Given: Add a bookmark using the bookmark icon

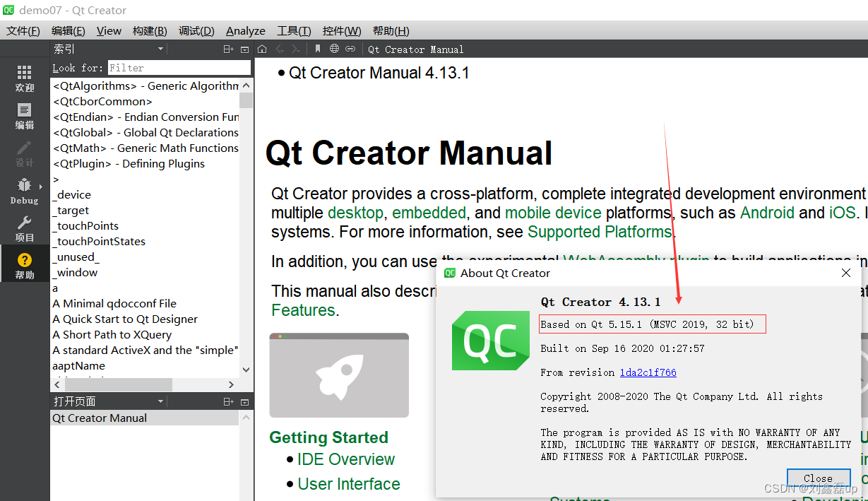Looking at the screenshot, I should [317, 49].
